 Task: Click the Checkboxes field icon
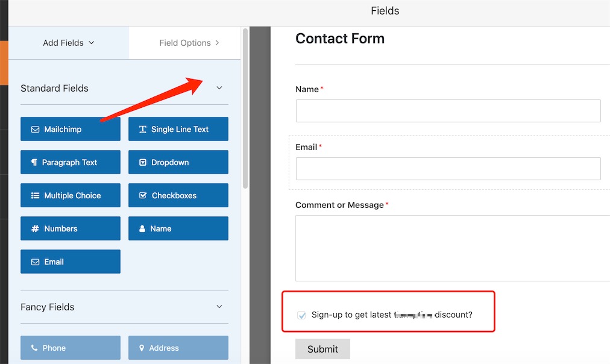pyautogui.click(x=143, y=195)
